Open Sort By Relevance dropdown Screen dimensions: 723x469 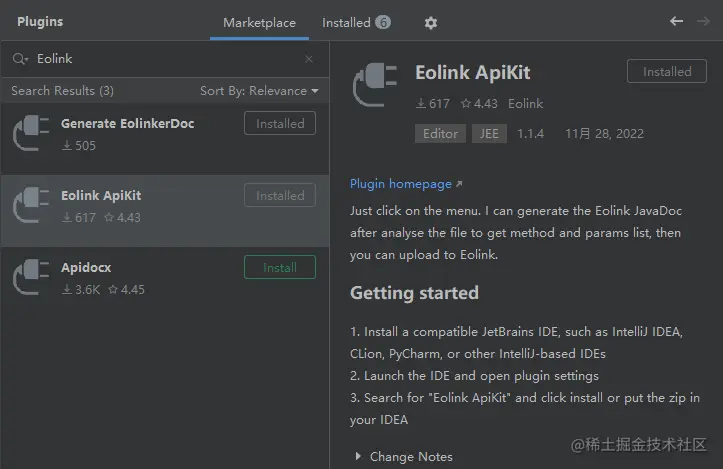tap(259, 91)
